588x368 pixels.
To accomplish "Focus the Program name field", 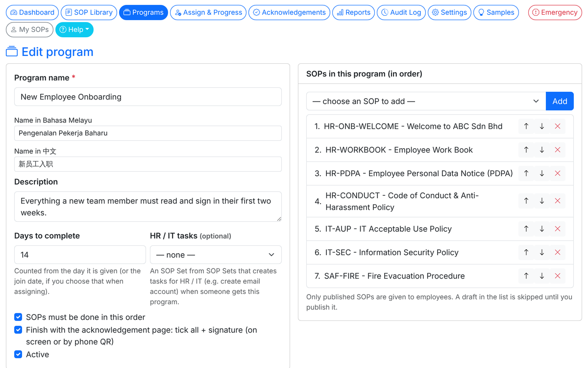I will [x=148, y=97].
